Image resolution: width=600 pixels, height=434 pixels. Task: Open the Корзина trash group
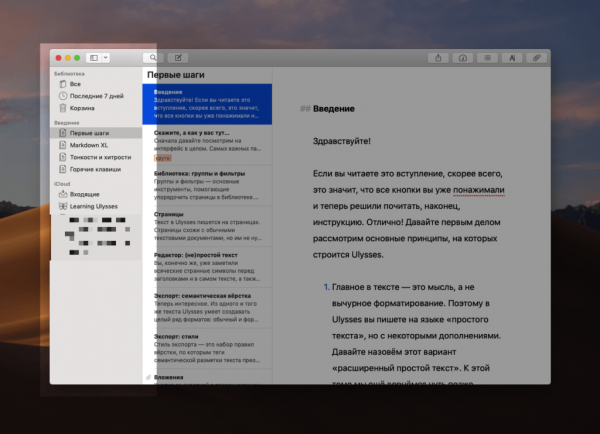point(96,108)
